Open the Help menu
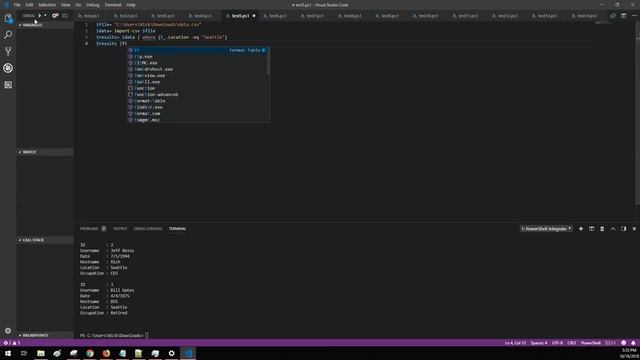Viewport: 640px width, 360px height. tap(131, 5)
